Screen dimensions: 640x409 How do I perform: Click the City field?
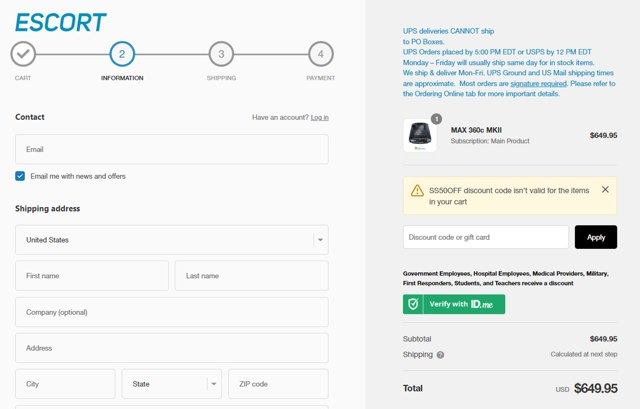click(x=65, y=384)
